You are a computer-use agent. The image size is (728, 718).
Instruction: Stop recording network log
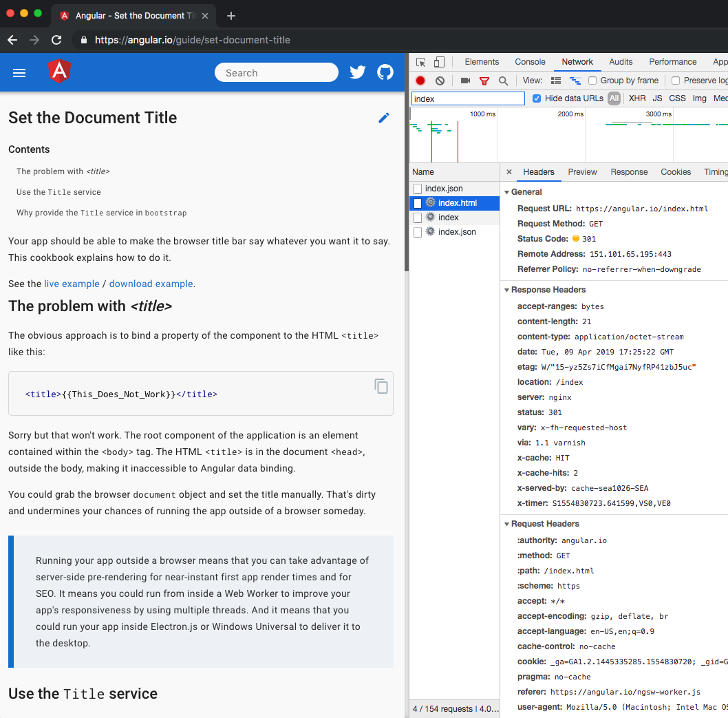[x=420, y=81]
